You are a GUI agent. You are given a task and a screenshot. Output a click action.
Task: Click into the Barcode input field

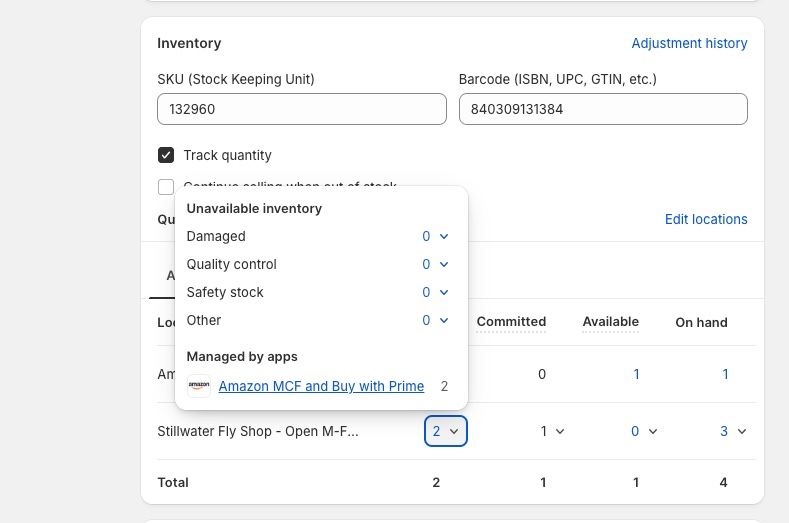[x=602, y=109]
